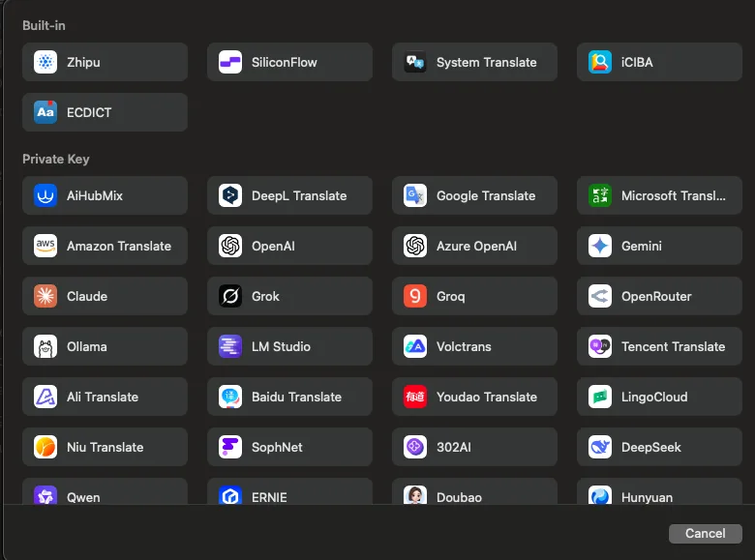The width and height of the screenshot is (755, 560).
Task: Click the 'Youdao Translate' label
Action: (x=486, y=397)
